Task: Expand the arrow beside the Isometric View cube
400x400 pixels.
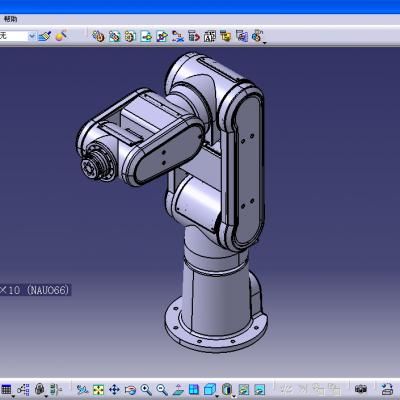Action: [x=217, y=396]
